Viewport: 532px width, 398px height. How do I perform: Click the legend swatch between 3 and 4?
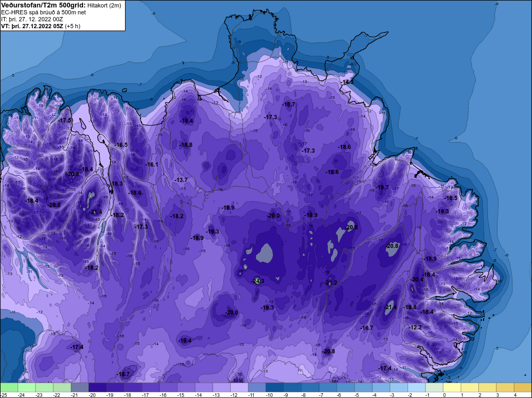[505, 387]
